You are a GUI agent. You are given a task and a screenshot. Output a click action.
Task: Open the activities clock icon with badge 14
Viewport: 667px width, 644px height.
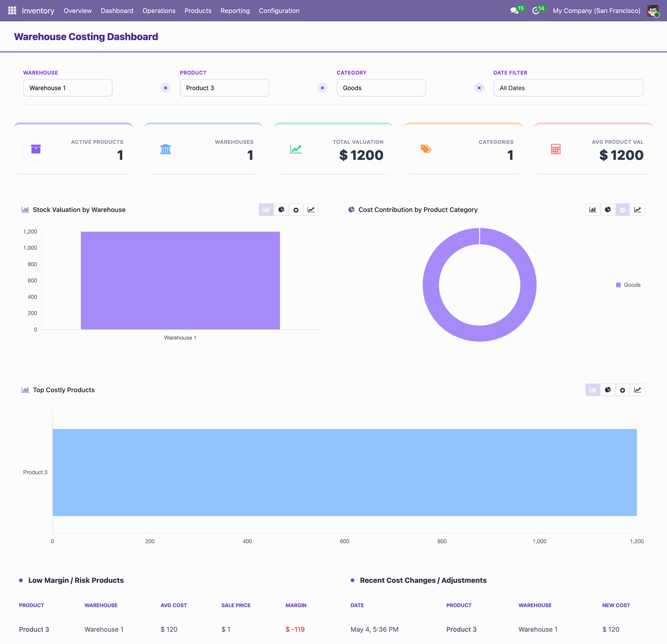536,11
